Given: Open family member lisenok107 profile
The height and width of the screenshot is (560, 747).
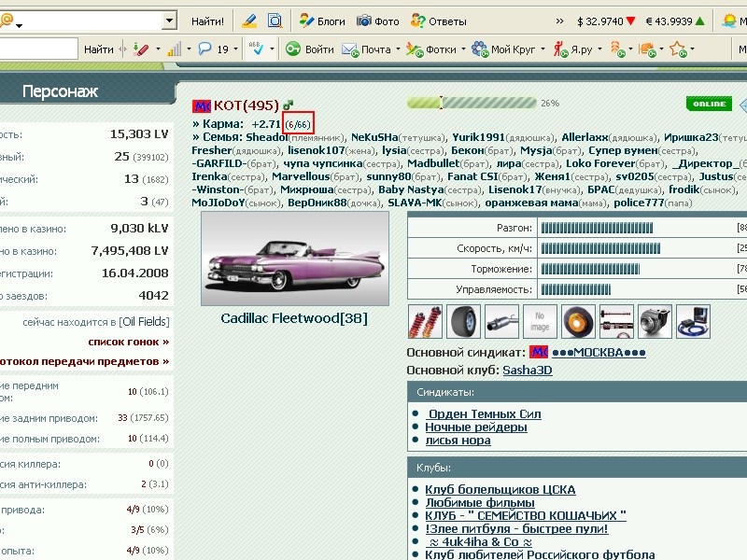Looking at the screenshot, I should coord(316,150).
